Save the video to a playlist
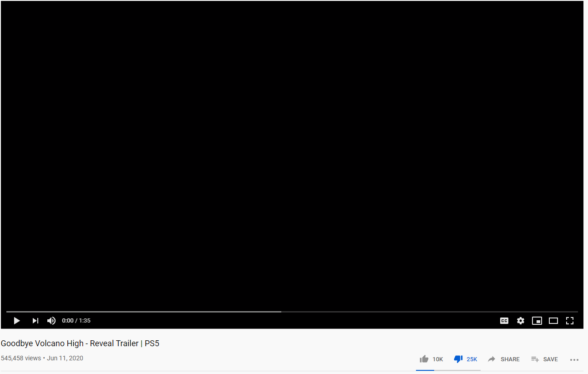Screen dimensions: 588x374 tap(544, 359)
